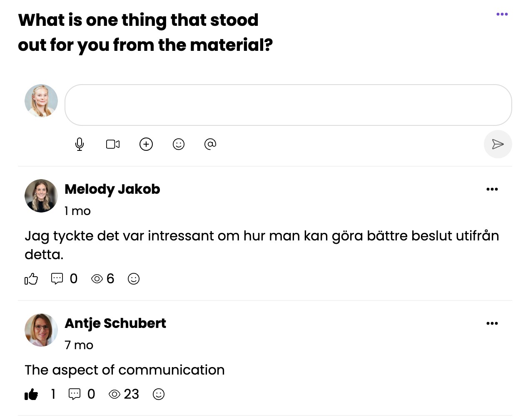523x420 pixels.
Task: Open emoji picker below comment box
Action: [179, 144]
